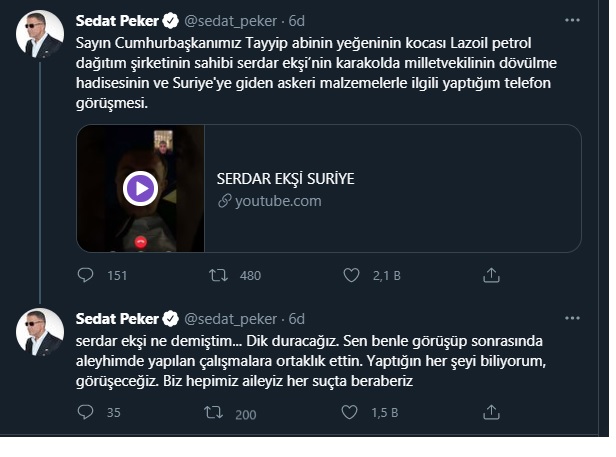This screenshot has height=457, width=616.
Task: Open second tweet's profile avatar
Action: point(40,332)
